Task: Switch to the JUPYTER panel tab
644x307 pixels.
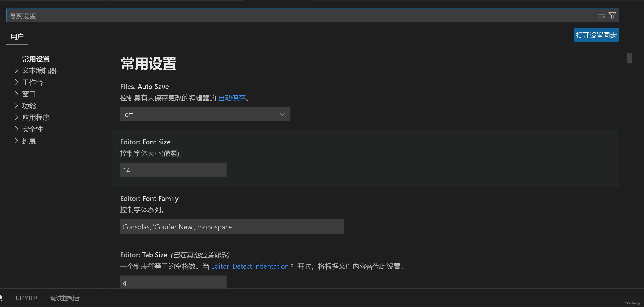Action: 26,298
